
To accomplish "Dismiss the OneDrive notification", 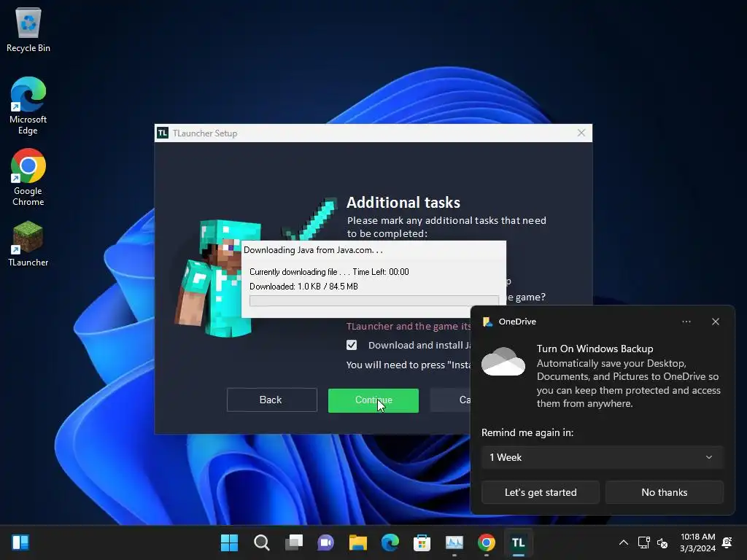I will (x=716, y=322).
